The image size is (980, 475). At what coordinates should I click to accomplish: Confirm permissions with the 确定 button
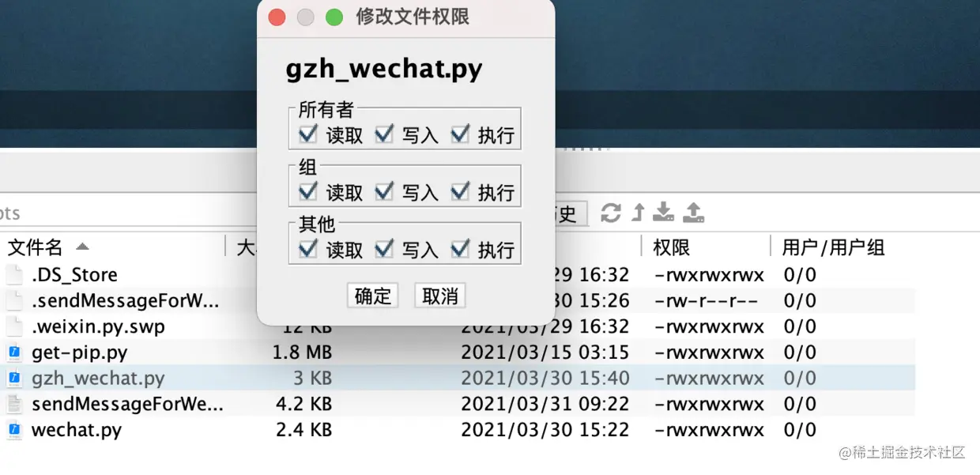point(372,295)
